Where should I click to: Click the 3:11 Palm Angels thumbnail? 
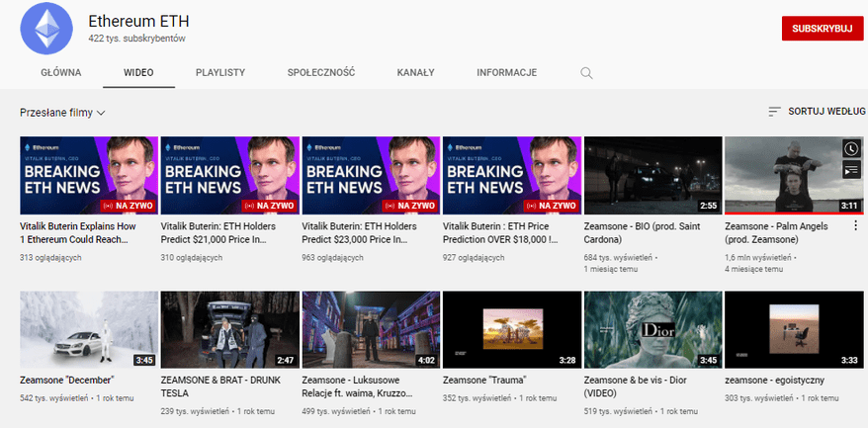[x=794, y=176]
